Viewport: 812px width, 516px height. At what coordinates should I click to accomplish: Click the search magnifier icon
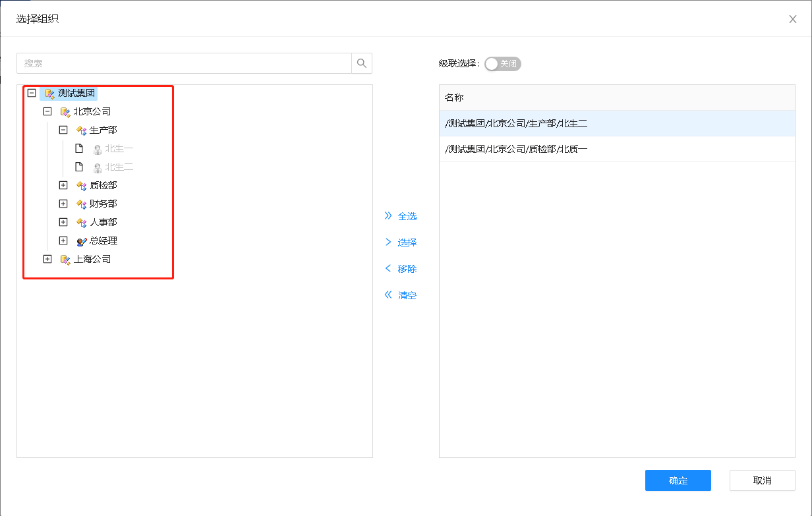click(x=361, y=63)
